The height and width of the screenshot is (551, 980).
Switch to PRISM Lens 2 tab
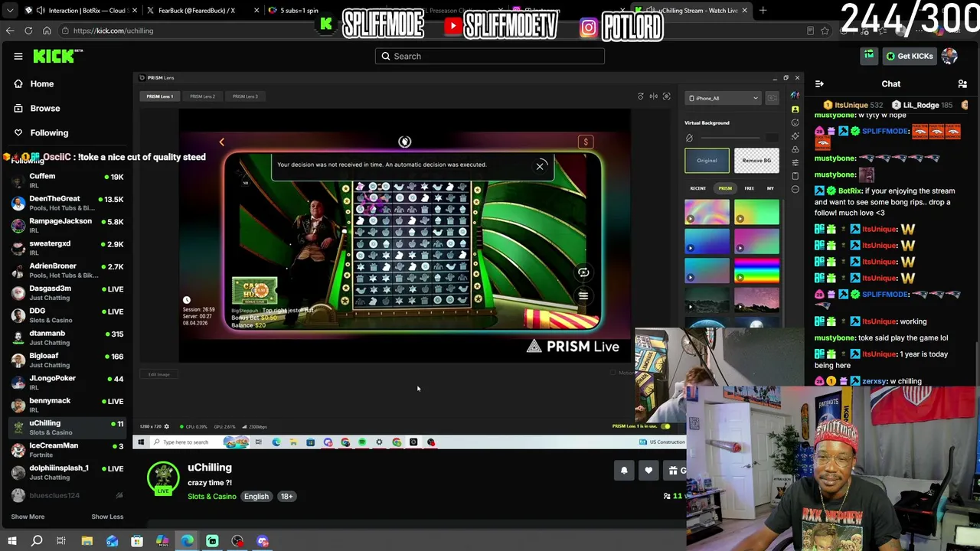202,96
